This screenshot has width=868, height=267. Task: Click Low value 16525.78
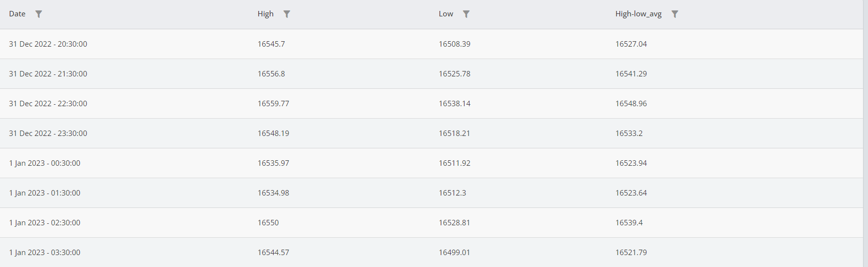click(x=455, y=73)
